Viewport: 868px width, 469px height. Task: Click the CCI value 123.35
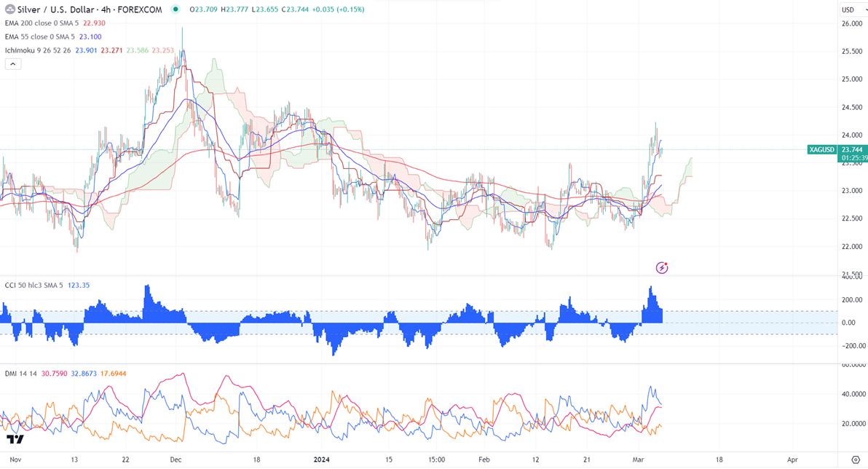click(79, 285)
